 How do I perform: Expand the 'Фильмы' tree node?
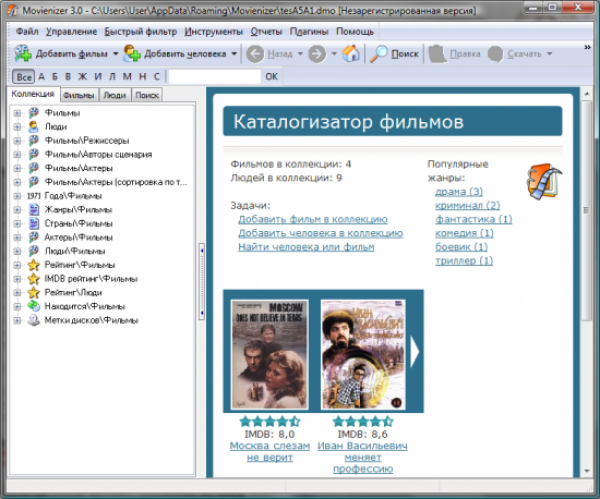[17, 113]
